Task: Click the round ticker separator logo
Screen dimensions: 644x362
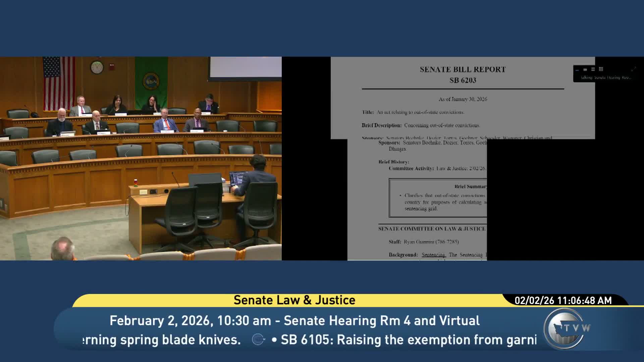Action: click(x=258, y=340)
